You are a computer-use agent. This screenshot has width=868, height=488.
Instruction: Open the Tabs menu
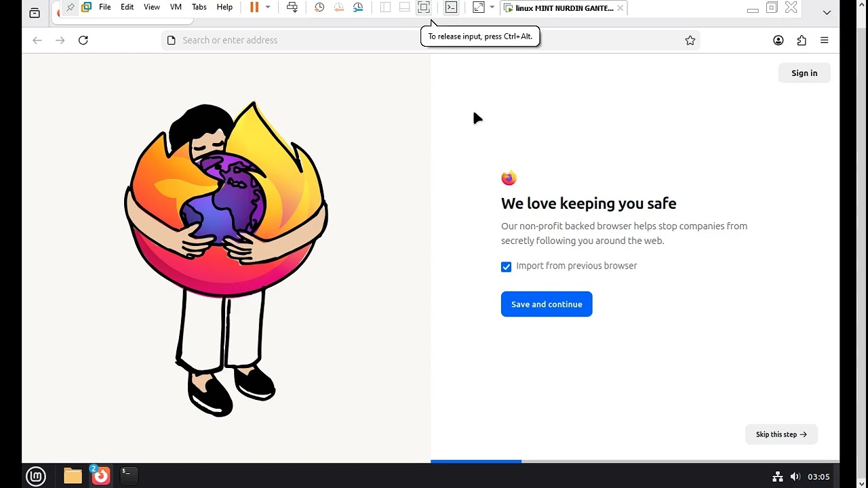pos(199,7)
